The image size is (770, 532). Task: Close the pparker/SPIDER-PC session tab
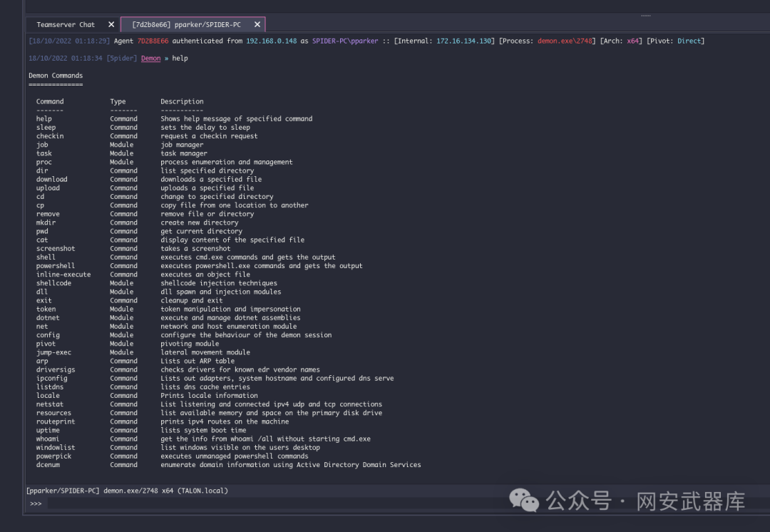tap(257, 24)
